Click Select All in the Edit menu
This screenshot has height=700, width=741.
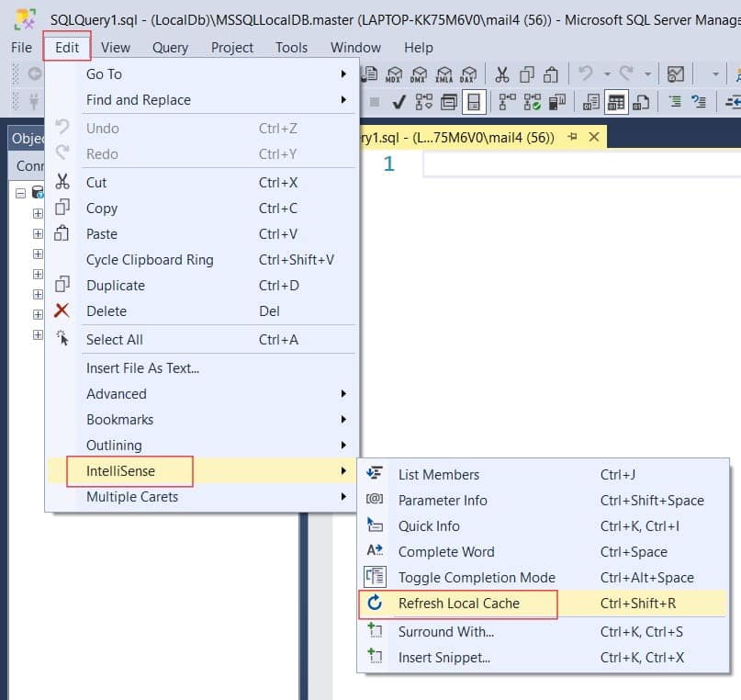point(202,339)
